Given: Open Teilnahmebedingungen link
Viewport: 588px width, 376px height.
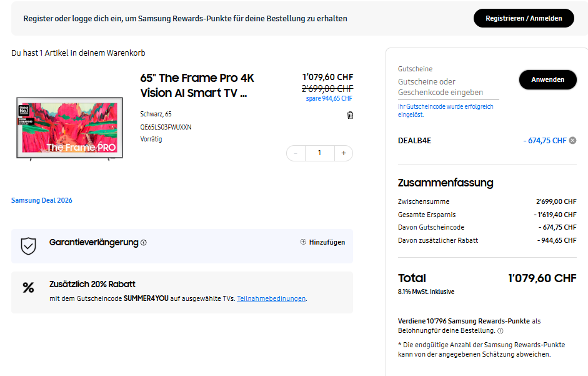Looking at the screenshot, I should 271,298.
